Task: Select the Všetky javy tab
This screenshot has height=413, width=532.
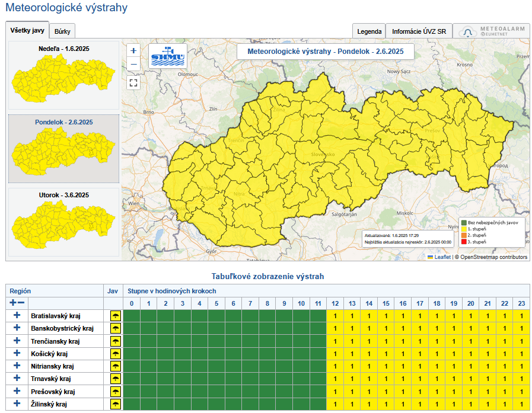Action: click(27, 30)
